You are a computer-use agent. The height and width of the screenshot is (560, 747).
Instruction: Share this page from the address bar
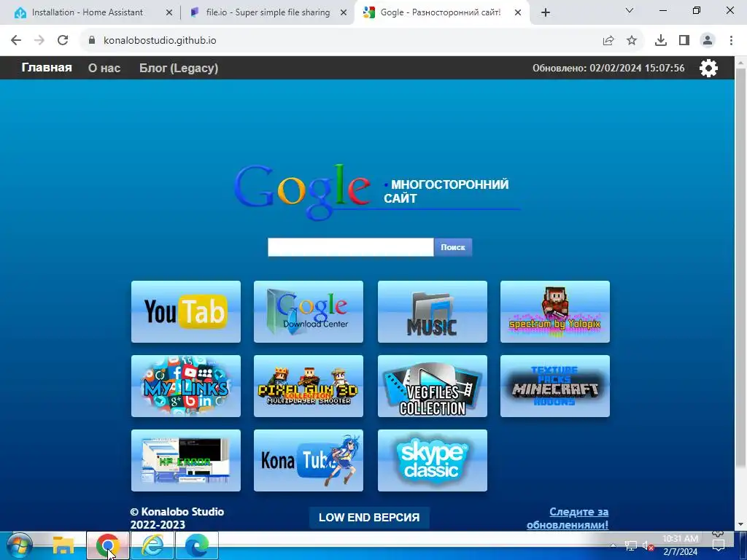click(608, 41)
